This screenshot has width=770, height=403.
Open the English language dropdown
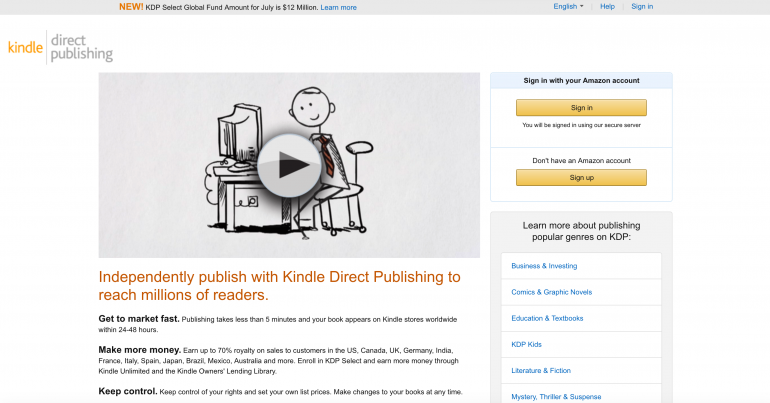[x=568, y=6]
